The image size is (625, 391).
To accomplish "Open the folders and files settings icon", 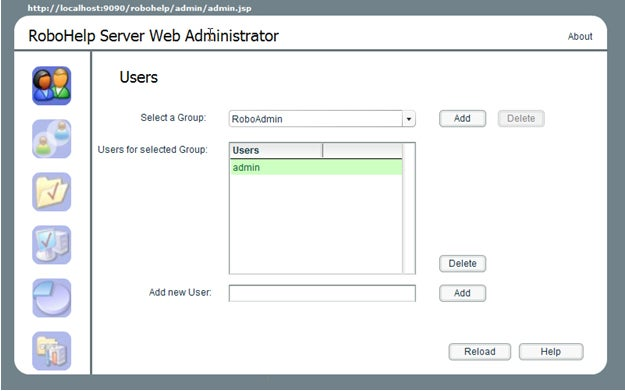I will pos(52,351).
